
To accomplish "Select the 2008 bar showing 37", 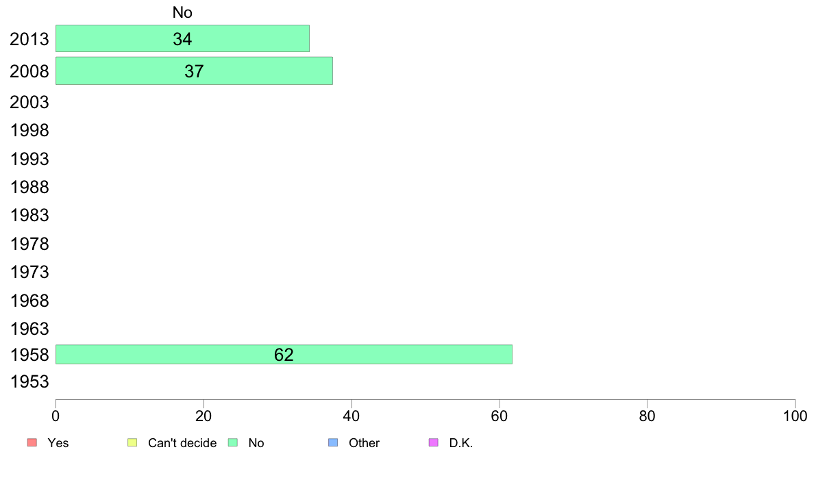I will 194,71.
